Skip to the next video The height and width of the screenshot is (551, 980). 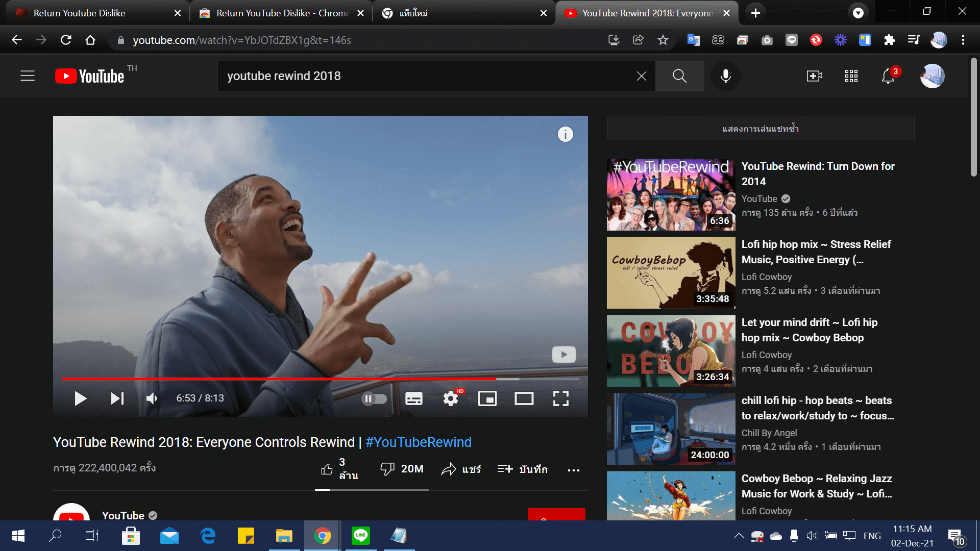[x=117, y=398]
